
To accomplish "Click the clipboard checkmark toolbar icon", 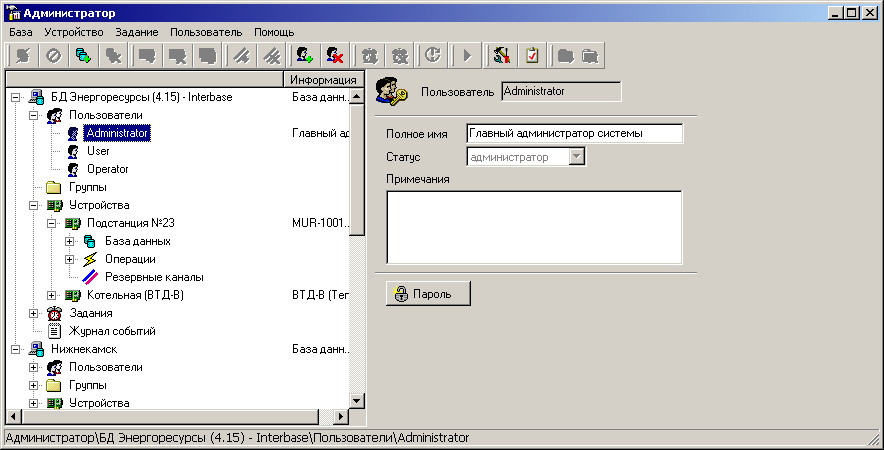I will 532,55.
